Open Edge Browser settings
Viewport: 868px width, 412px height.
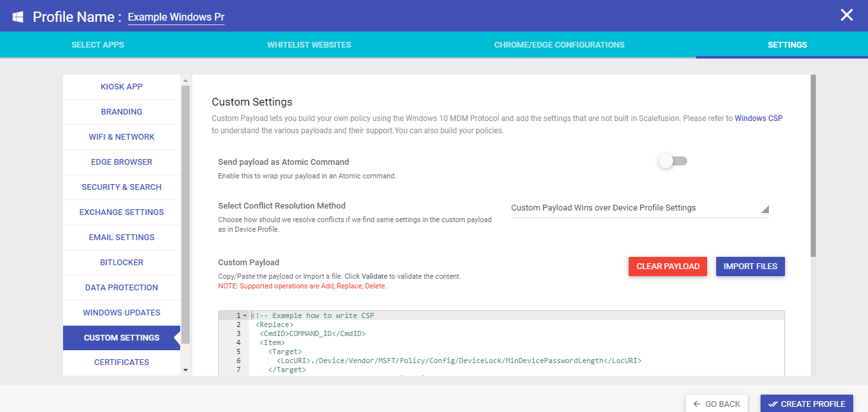click(x=122, y=162)
